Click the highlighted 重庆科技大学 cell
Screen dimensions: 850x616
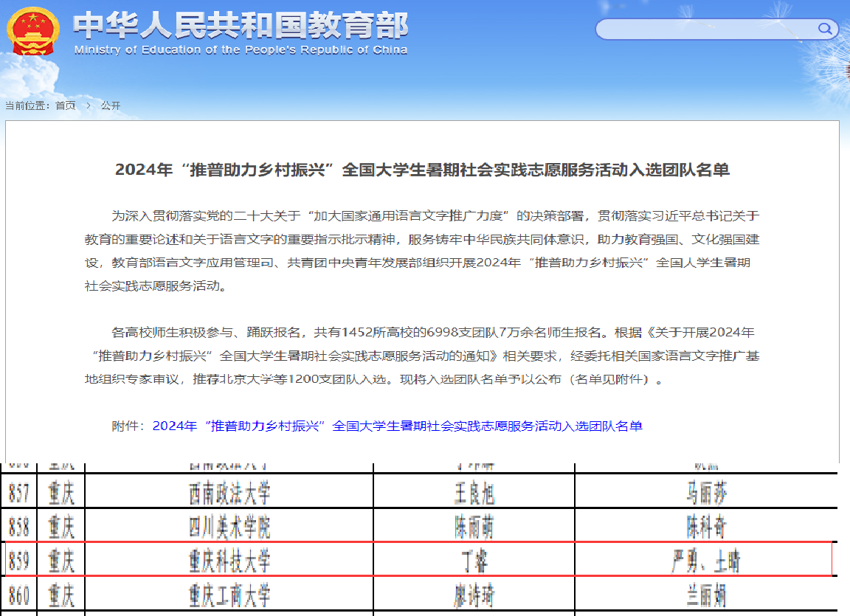pos(229,561)
